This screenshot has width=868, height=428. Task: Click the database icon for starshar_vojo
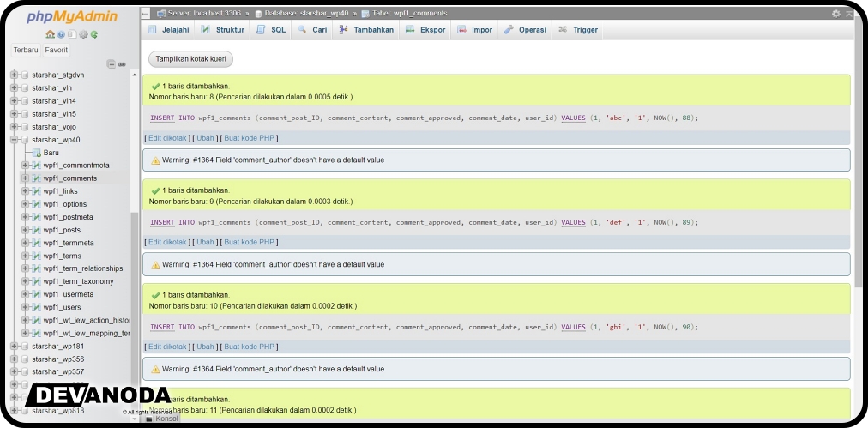(24, 127)
